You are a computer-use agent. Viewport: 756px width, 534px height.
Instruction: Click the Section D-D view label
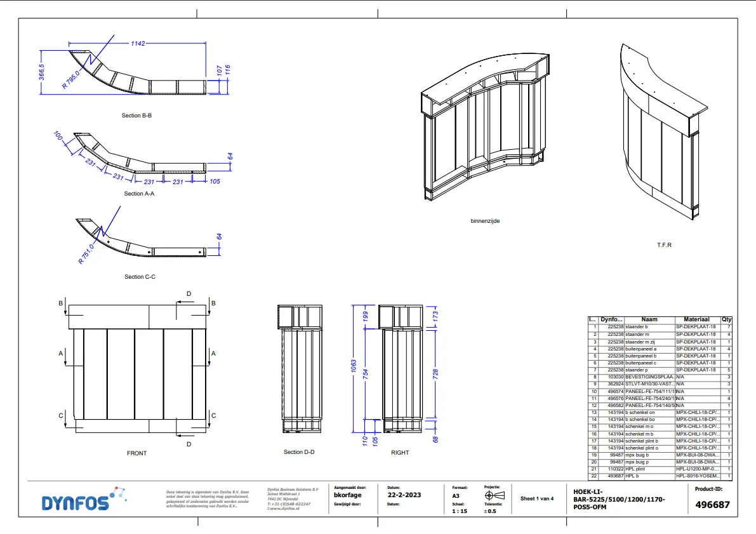click(x=299, y=452)
